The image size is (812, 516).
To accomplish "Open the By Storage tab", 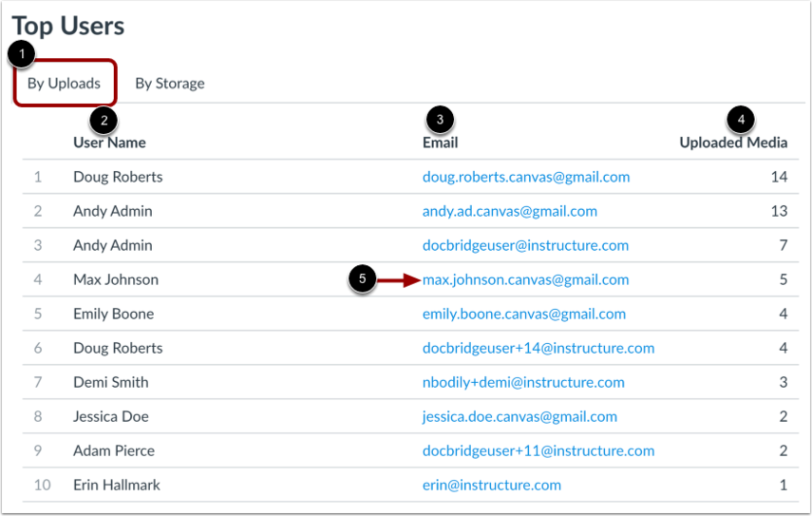I will pos(170,84).
